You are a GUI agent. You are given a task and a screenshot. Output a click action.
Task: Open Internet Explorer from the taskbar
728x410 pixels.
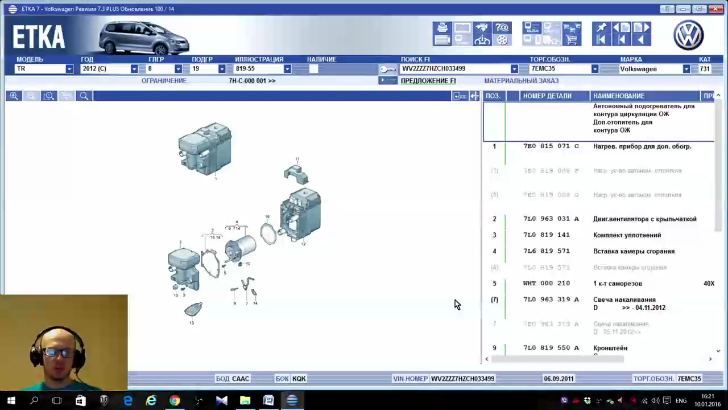151,400
